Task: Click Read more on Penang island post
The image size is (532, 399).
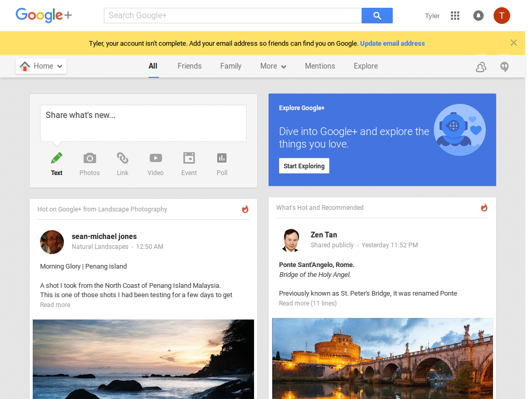Action: pos(55,304)
